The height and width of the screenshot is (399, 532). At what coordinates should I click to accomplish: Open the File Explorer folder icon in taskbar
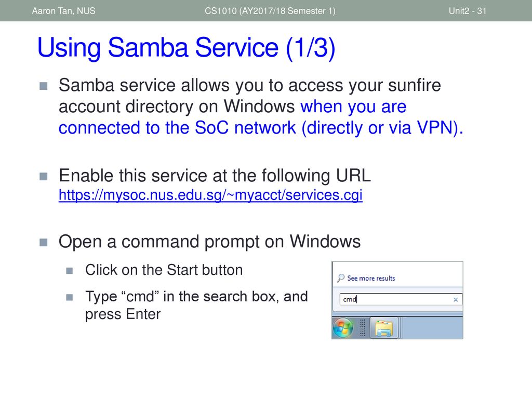point(384,328)
